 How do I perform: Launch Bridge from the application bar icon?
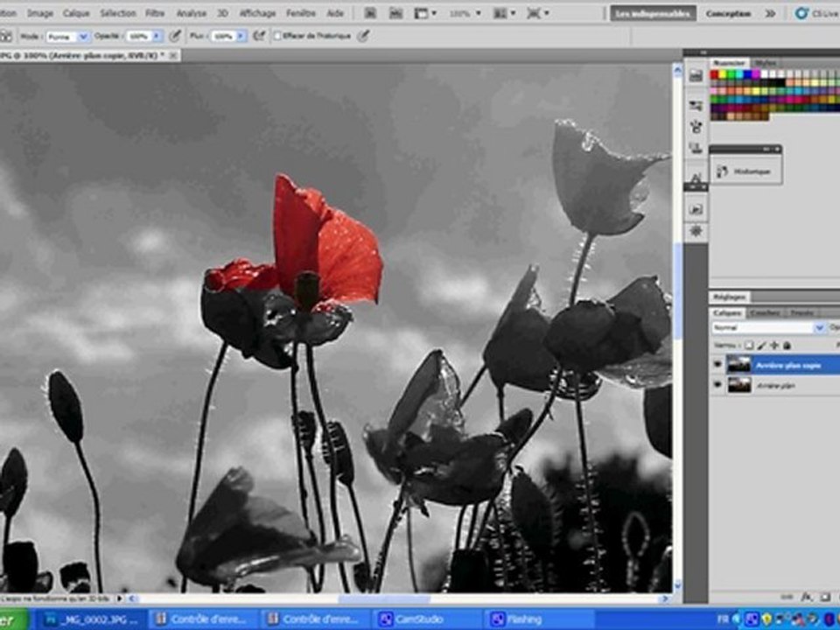[x=370, y=13]
